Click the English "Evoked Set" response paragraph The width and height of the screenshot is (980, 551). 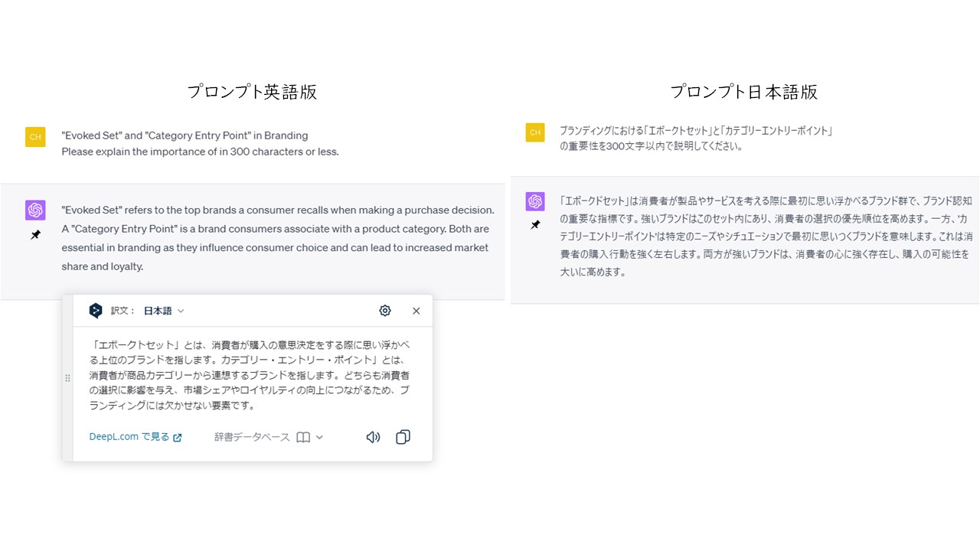(277, 238)
